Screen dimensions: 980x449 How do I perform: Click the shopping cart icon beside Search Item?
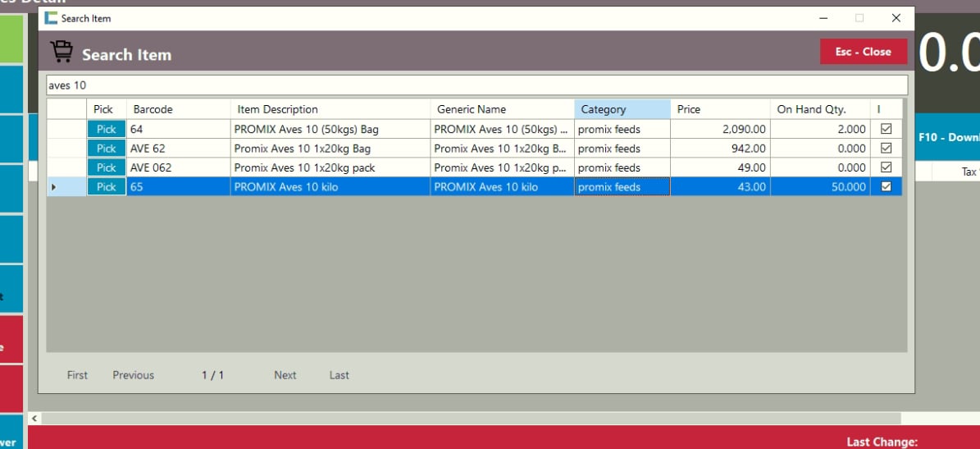click(x=62, y=52)
